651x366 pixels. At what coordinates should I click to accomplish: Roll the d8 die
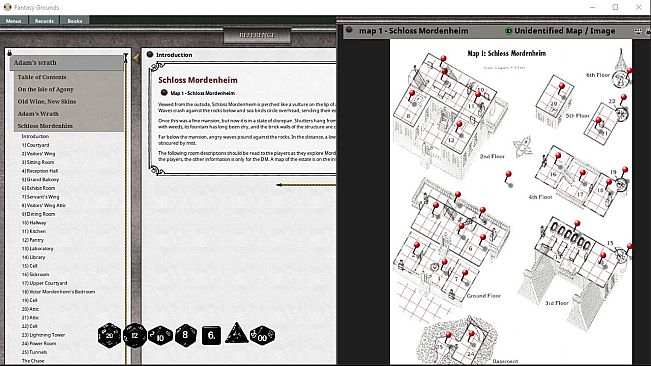tap(186, 335)
